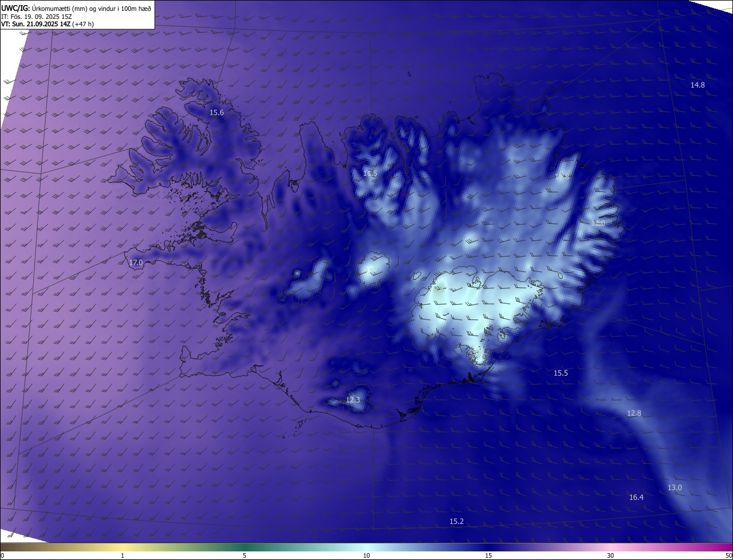
Task: Click the 13.0 value label
Action: 675,487
